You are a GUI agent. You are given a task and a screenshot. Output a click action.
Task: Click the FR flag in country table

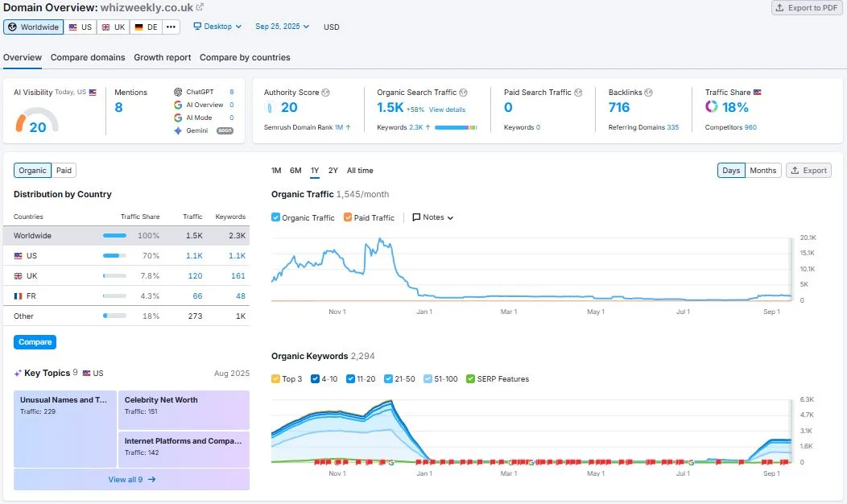tap(19, 296)
